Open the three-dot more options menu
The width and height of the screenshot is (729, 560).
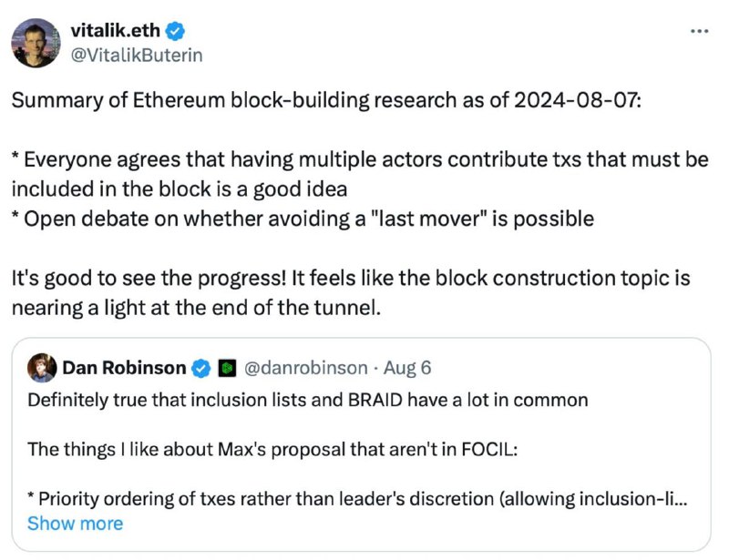click(699, 32)
